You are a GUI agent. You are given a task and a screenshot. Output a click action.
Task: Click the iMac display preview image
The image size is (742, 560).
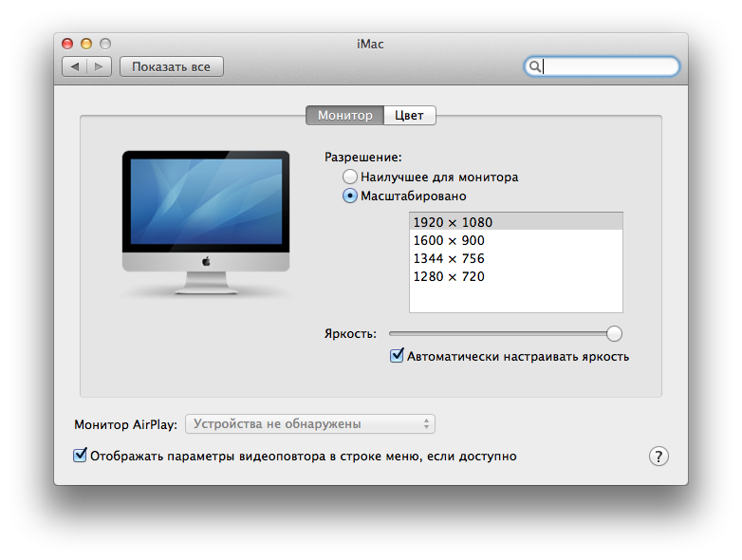pyautogui.click(x=206, y=222)
